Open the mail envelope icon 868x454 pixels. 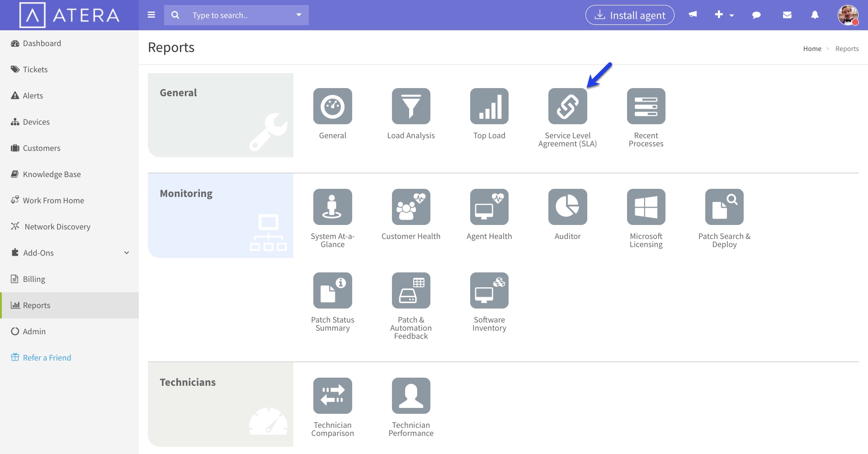tap(787, 15)
